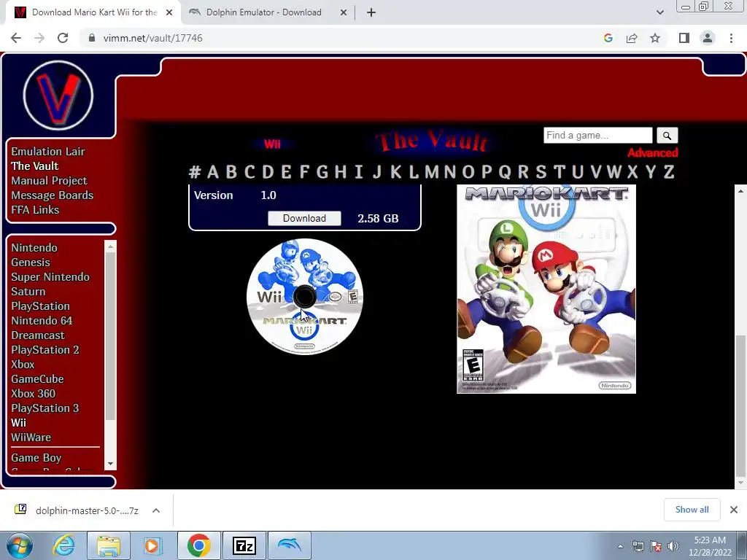Click the # symbol in the alphabet index
This screenshot has width=747, height=560.
pyautogui.click(x=194, y=171)
